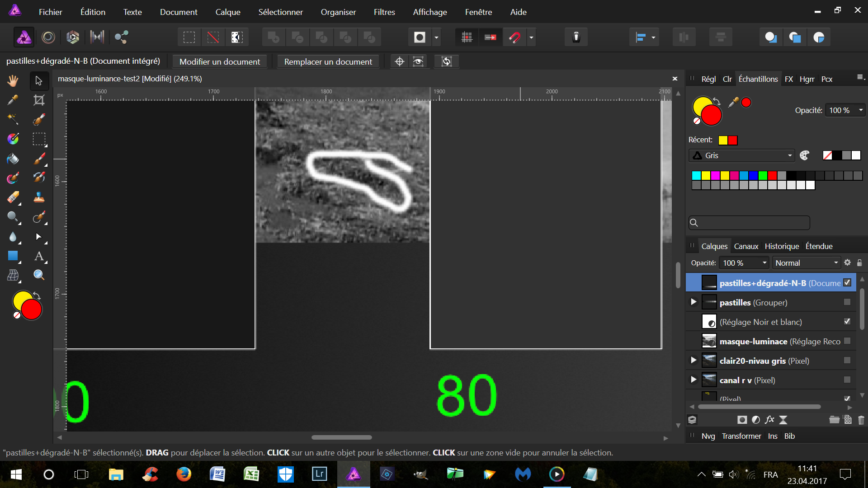
Task: Select the Artistic Text tool
Action: click(39, 256)
